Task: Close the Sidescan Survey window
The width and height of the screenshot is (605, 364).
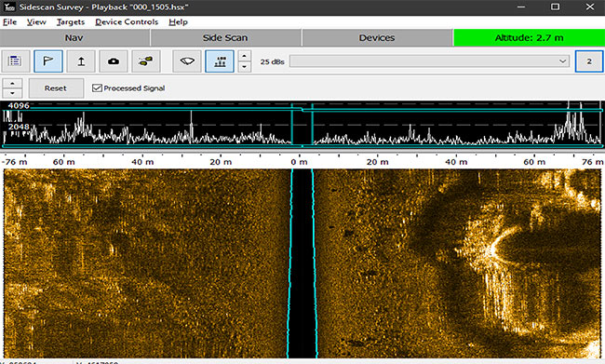Action: click(x=590, y=7)
